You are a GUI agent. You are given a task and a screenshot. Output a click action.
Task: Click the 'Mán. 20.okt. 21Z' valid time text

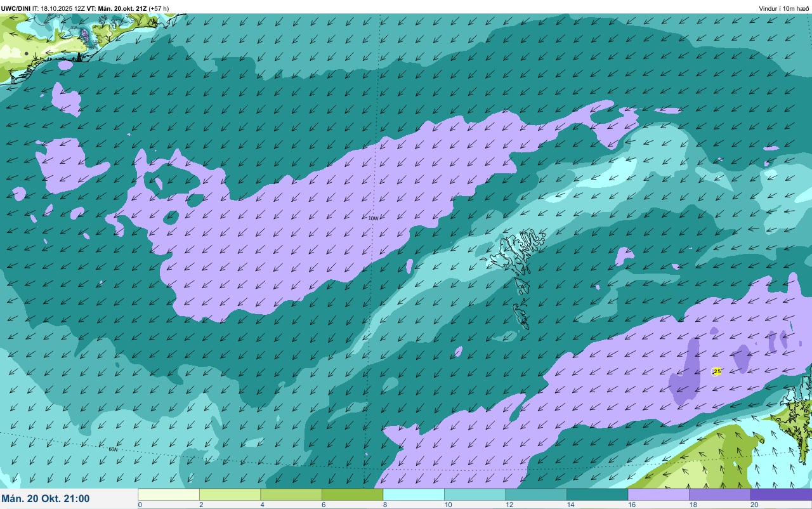pos(122,8)
